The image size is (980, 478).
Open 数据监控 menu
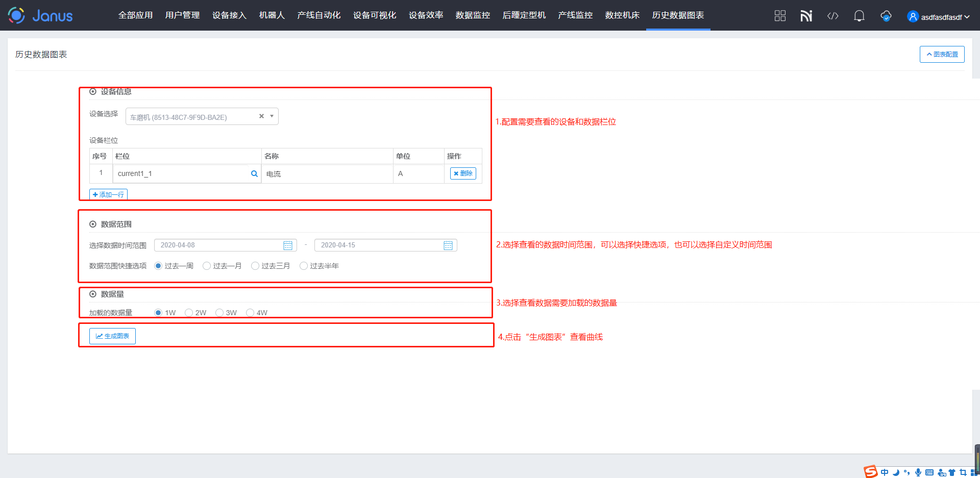click(473, 15)
